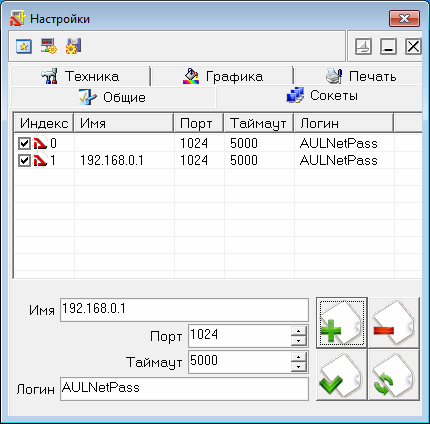Decrease the Таймаут value with down arrow
The height and width of the screenshot is (424, 430).
(298, 367)
